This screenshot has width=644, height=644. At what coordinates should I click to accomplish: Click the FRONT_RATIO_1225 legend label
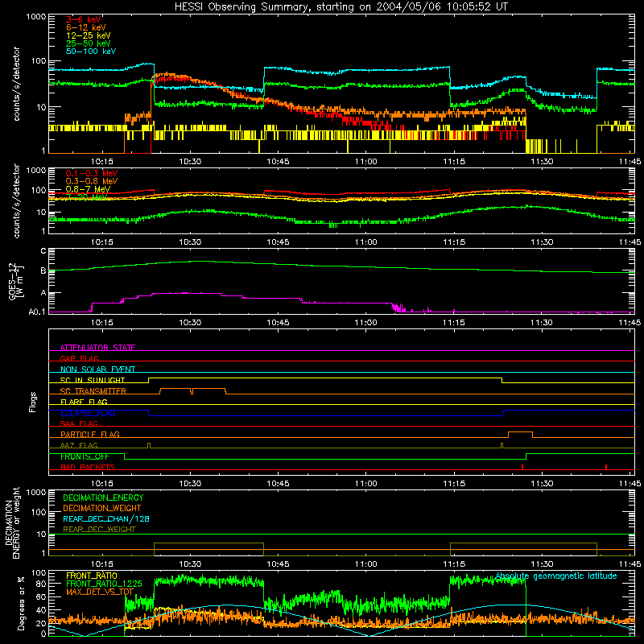coord(104,584)
